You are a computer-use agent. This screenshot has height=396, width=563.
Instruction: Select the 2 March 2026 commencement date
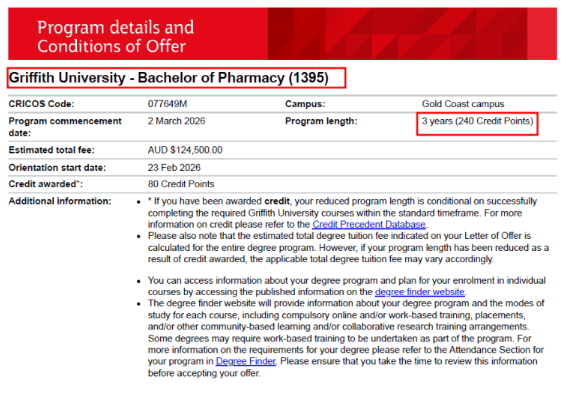click(x=176, y=121)
